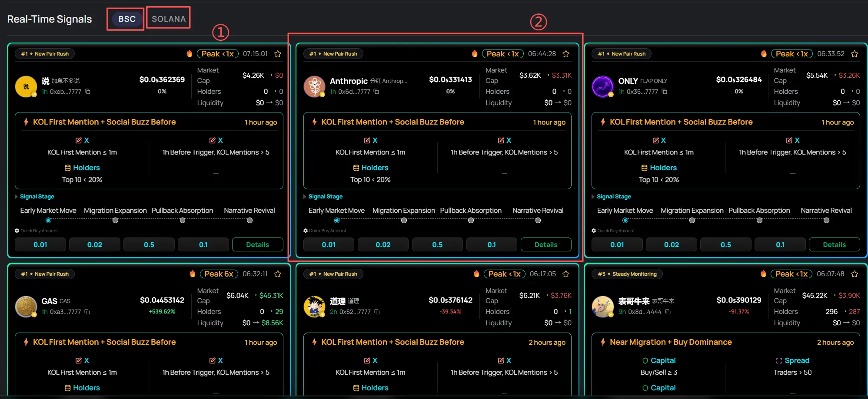Screen dimensions: 868x399
Task: Copy the 0xeb...7777 contract address
Action: point(87,92)
